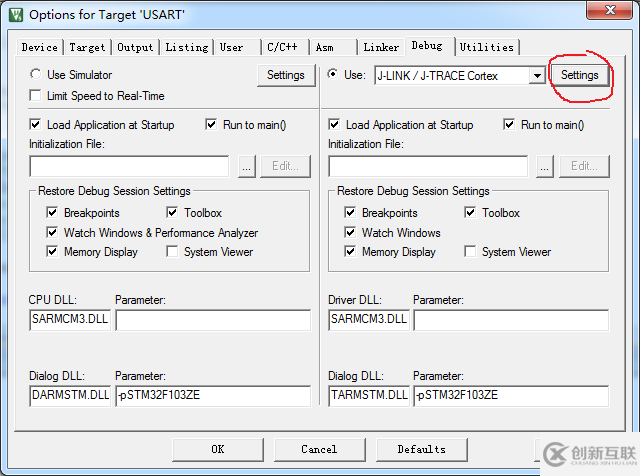Click the Keil uVision icon in title bar

(16, 15)
